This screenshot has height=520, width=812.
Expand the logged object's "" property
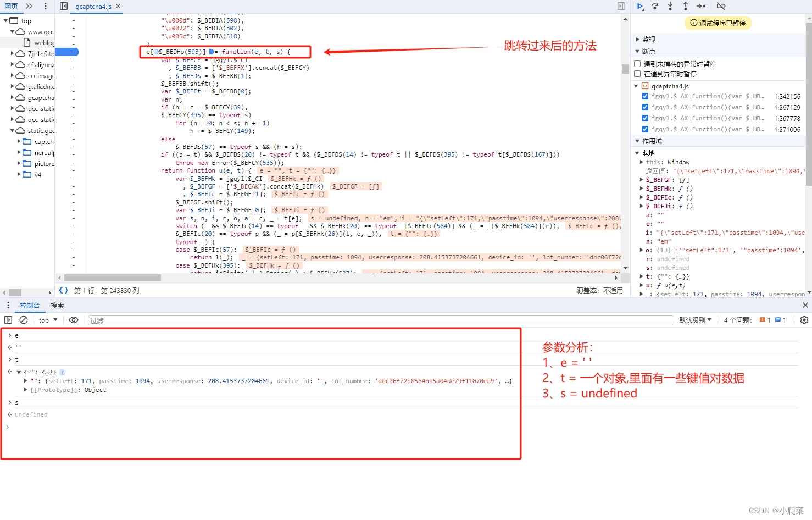point(26,381)
